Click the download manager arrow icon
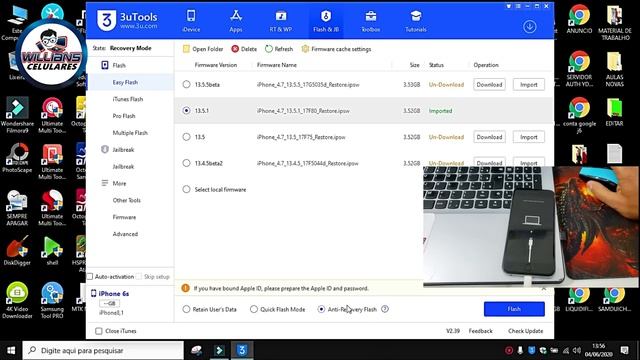 point(529,27)
